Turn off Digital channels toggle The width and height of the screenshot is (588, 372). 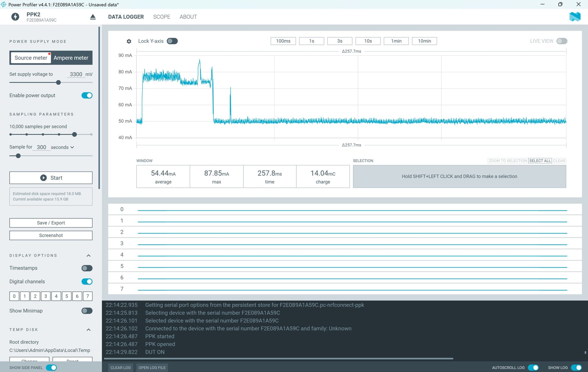pos(87,282)
